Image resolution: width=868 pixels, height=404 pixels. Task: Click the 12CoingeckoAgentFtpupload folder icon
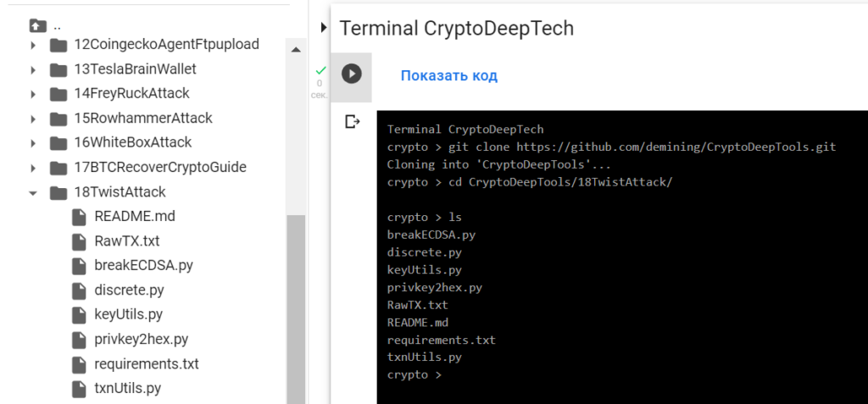pos(58,45)
